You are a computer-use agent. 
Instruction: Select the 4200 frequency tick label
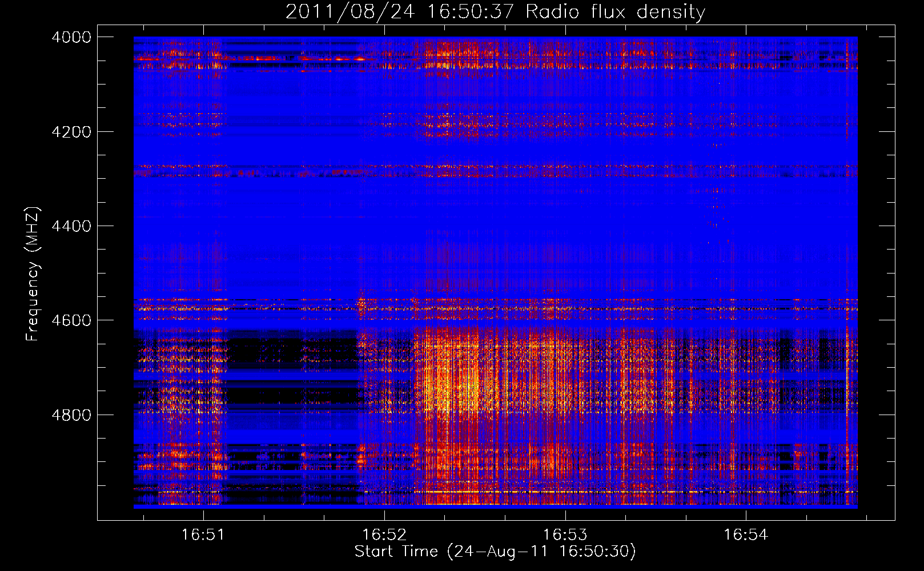(x=71, y=132)
